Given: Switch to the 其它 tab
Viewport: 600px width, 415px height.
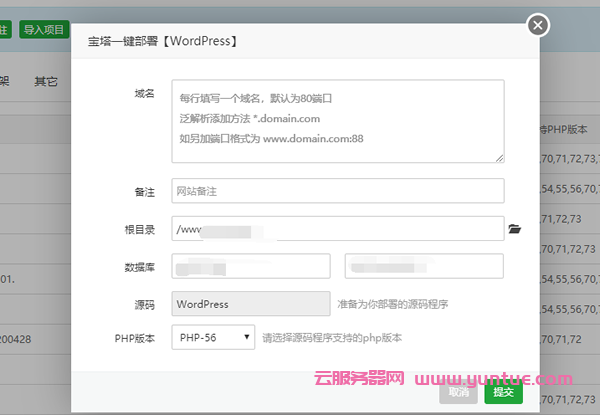Looking at the screenshot, I should tap(46, 81).
